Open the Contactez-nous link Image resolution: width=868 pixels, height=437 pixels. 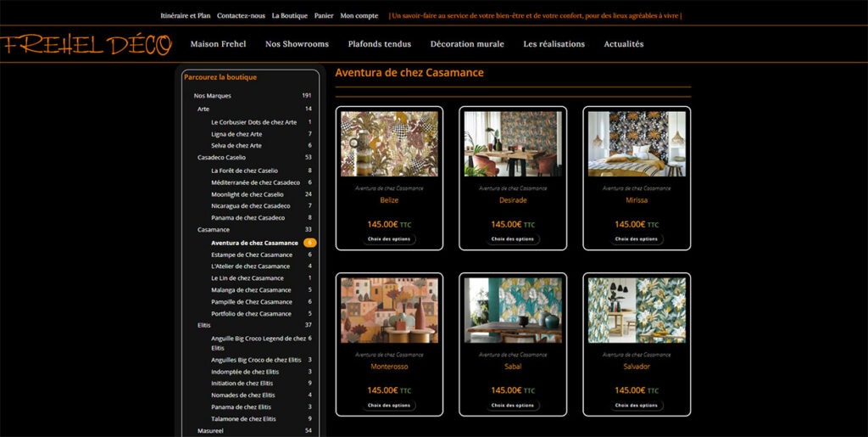click(241, 16)
